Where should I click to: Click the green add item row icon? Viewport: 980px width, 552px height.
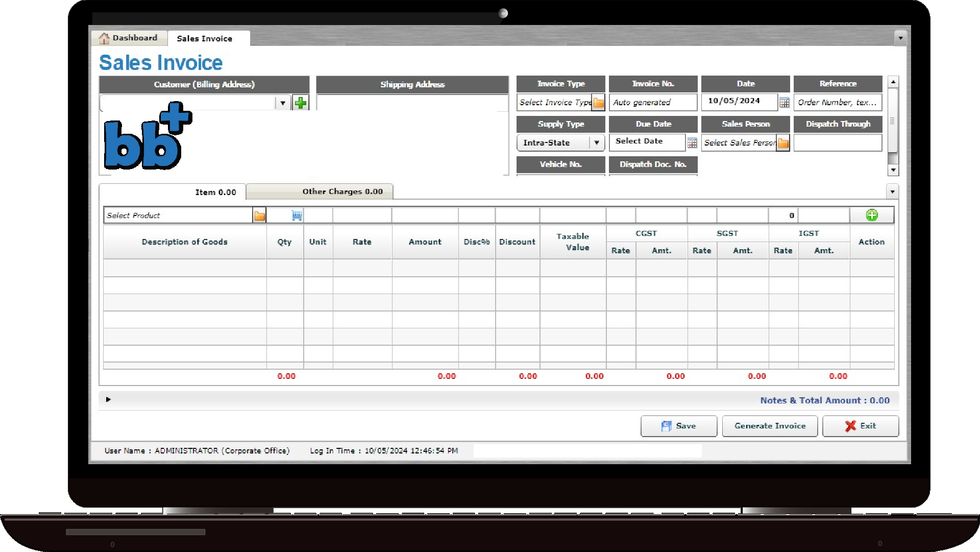(x=872, y=215)
